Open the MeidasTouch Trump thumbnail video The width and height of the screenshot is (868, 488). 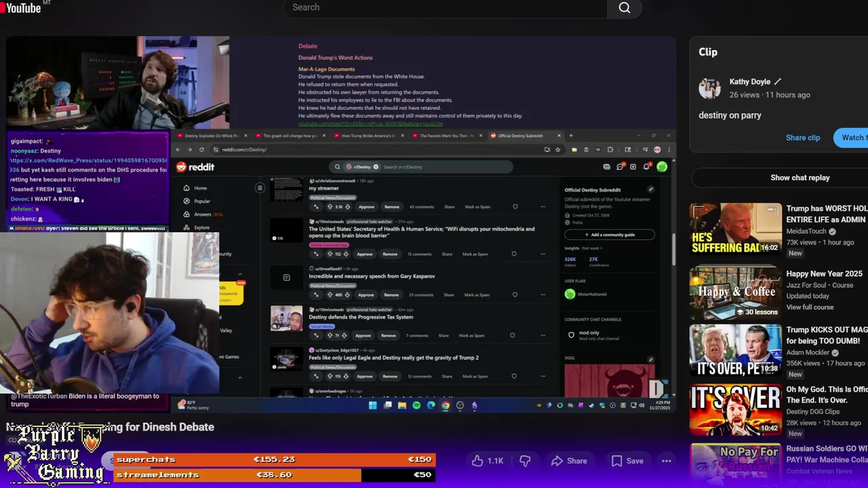click(736, 229)
